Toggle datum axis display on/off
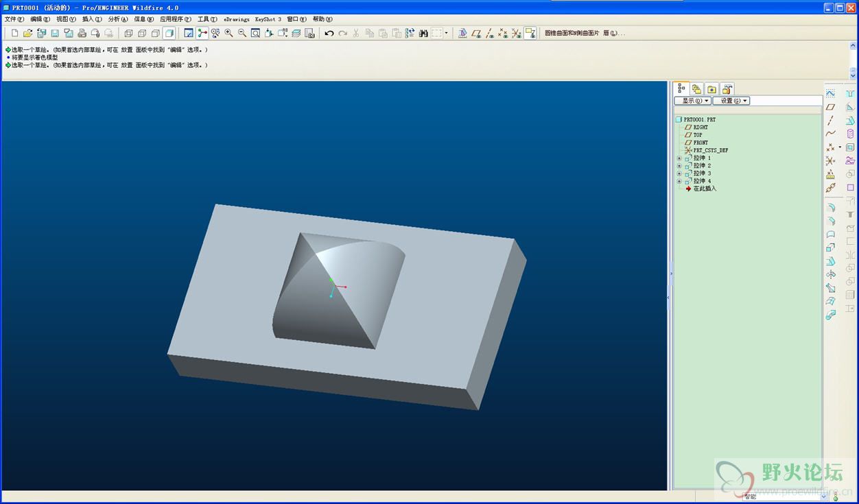Viewport: 859px width, 504px height. (490, 33)
